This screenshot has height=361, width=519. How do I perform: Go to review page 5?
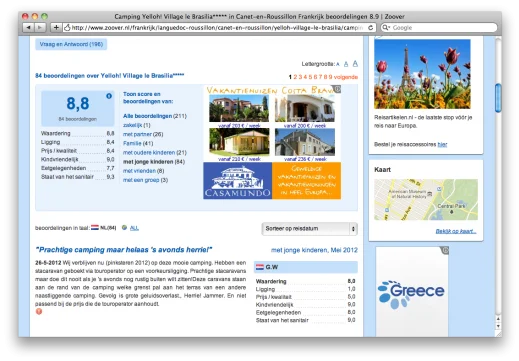[310, 77]
